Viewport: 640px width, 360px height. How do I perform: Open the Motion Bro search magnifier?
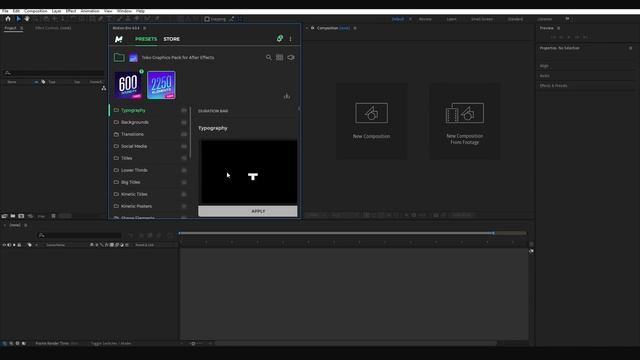(269, 58)
